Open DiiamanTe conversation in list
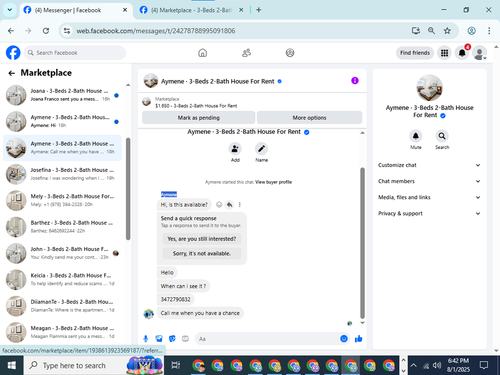Screen dimensions: 500x375 (x=62, y=306)
